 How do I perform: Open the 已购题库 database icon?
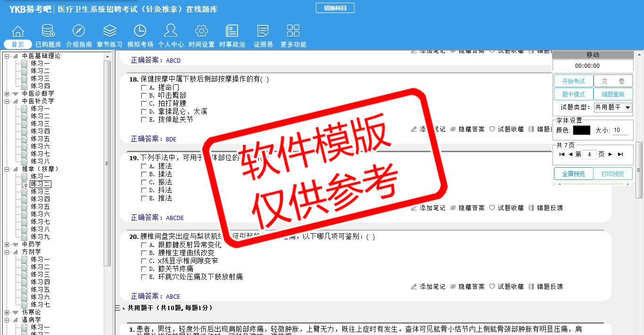pyautogui.click(x=48, y=32)
